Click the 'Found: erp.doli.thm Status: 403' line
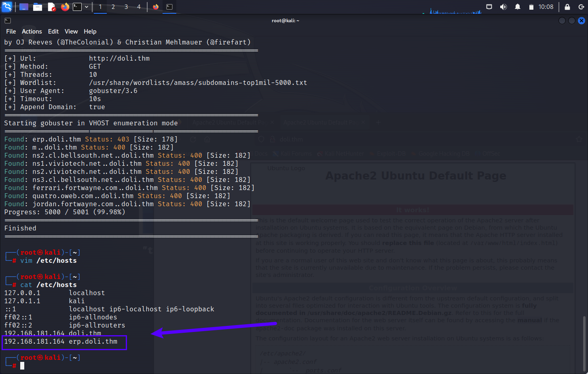Viewport: 588px width, 374px height. coord(91,139)
